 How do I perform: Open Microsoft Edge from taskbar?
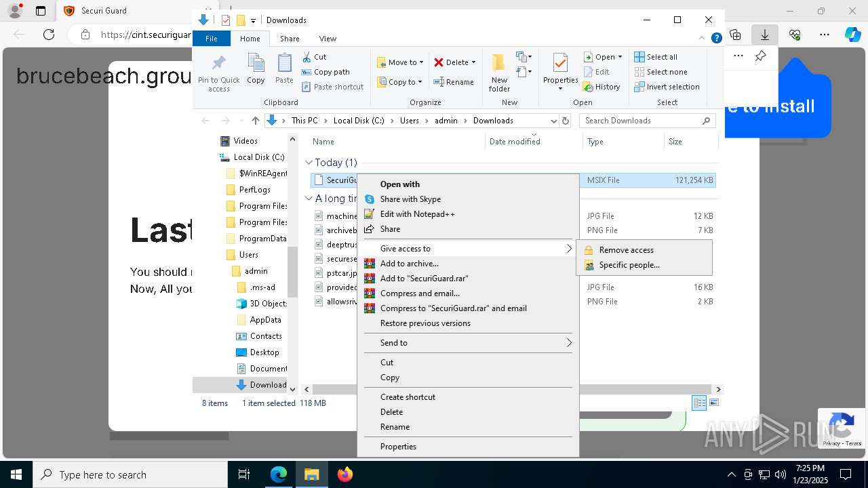(279, 474)
